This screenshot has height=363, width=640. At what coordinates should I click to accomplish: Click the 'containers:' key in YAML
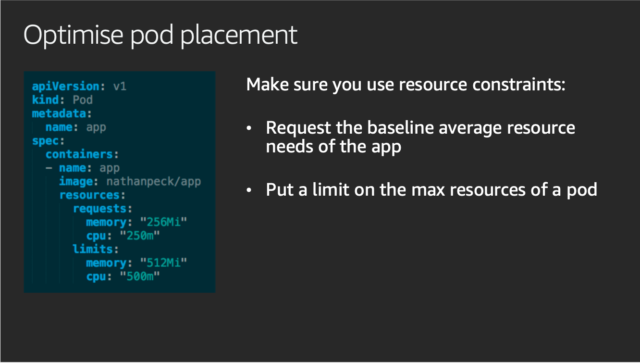(82, 154)
